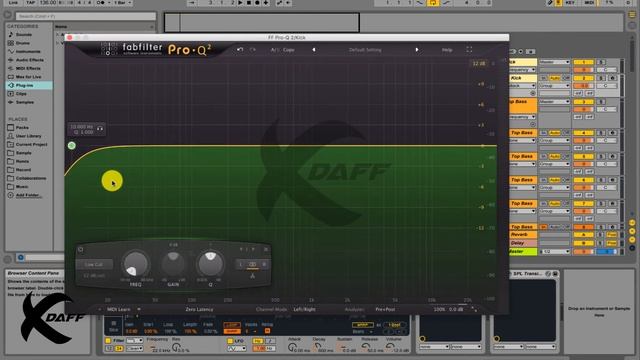Open the Pro-Q Help menu
640x360 pixels.
point(447,50)
